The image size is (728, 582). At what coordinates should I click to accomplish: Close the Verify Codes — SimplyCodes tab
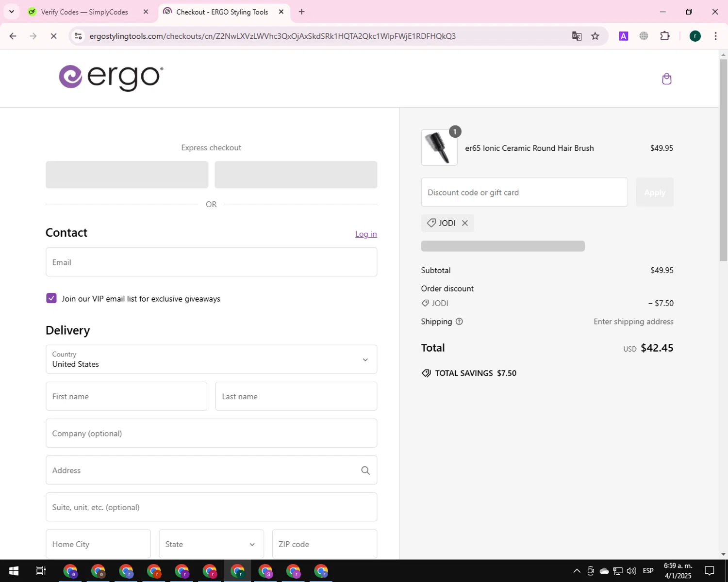tap(146, 12)
